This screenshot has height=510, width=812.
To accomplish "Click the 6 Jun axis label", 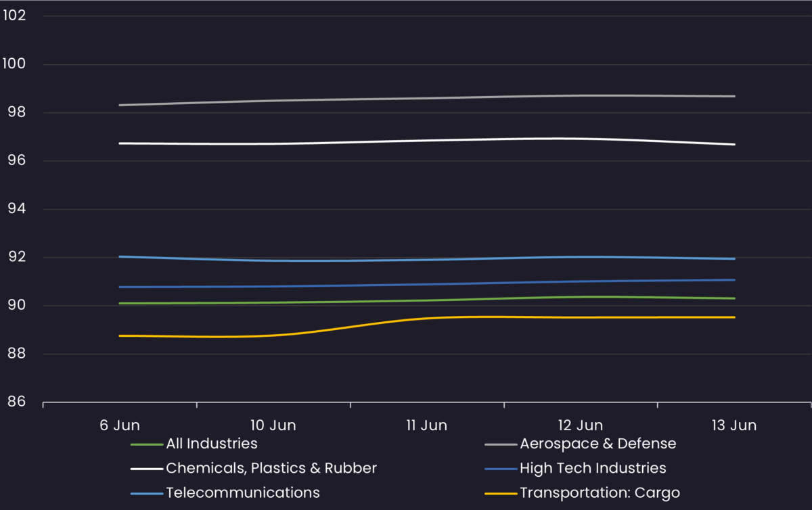I will (120, 425).
